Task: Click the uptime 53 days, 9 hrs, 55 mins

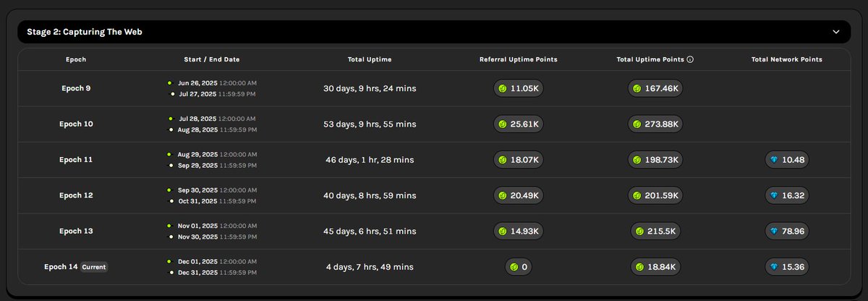Action: click(x=370, y=124)
